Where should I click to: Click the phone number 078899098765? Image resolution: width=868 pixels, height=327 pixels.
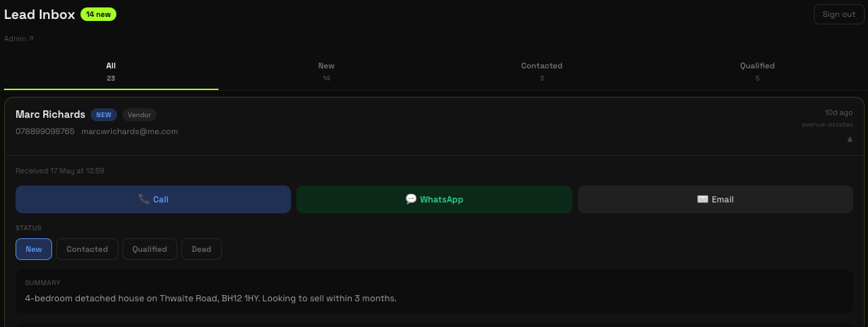pyautogui.click(x=45, y=131)
